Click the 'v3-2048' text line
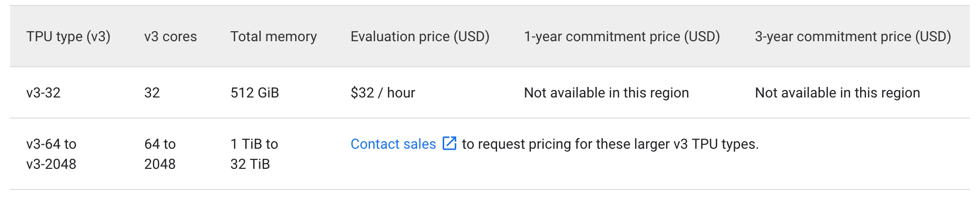Viewport: 980px width, 202px height. tap(51, 164)
